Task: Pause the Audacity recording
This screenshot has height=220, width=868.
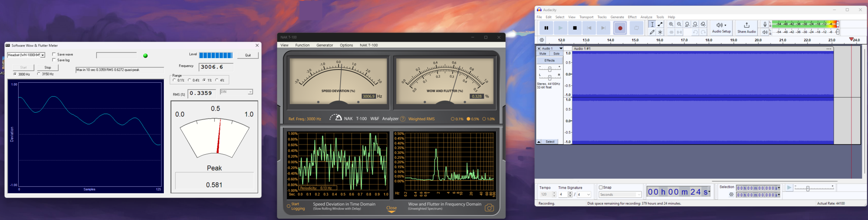Action: click(546, 28)
